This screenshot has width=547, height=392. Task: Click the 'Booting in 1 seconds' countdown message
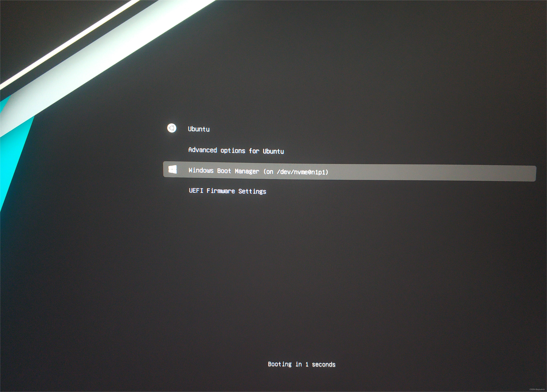(301, 364)
